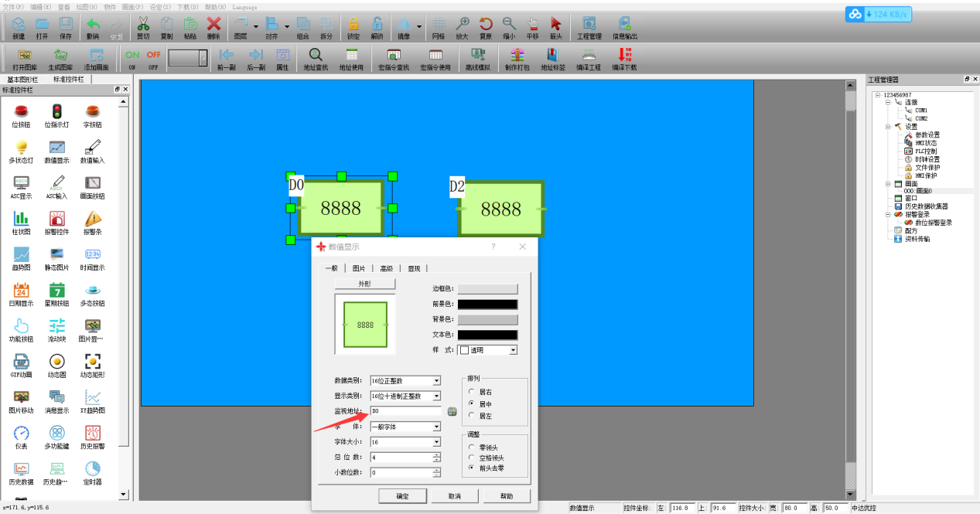Enable the 零领头 leading zero option

[x=472, y=446]
